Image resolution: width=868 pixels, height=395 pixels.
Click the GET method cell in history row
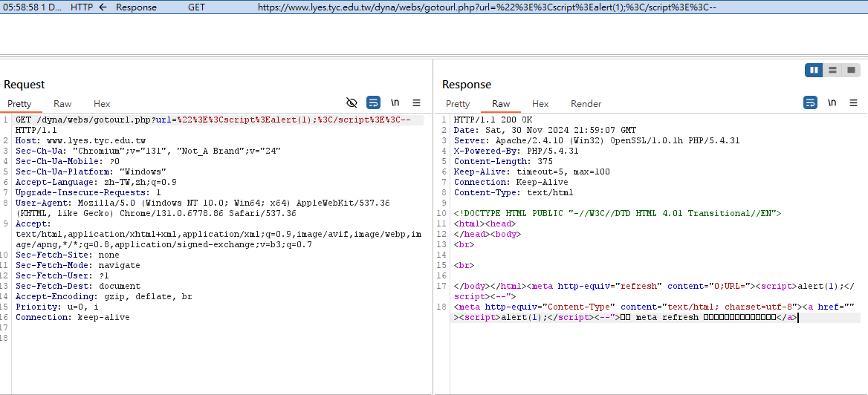click(196, 7)
